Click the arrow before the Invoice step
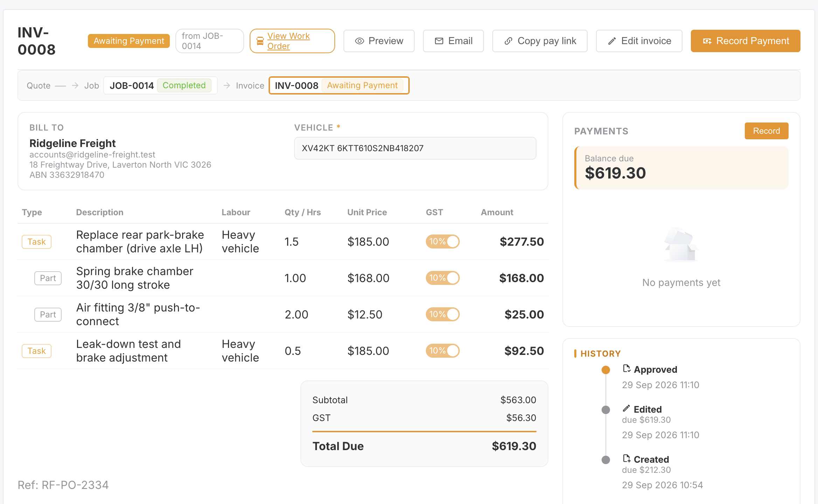Image resolution: width=818 pixels, height=504 pixels. click(x=227, y=85)
